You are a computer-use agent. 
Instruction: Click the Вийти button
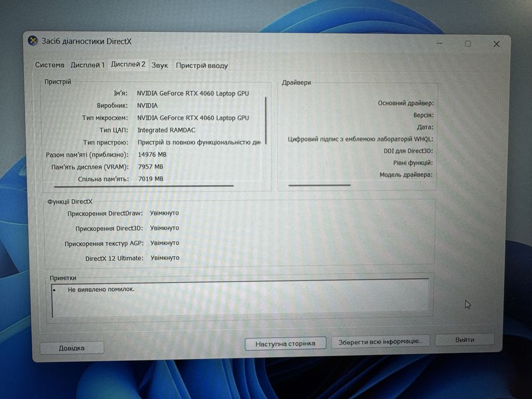[x=465, y=339]
